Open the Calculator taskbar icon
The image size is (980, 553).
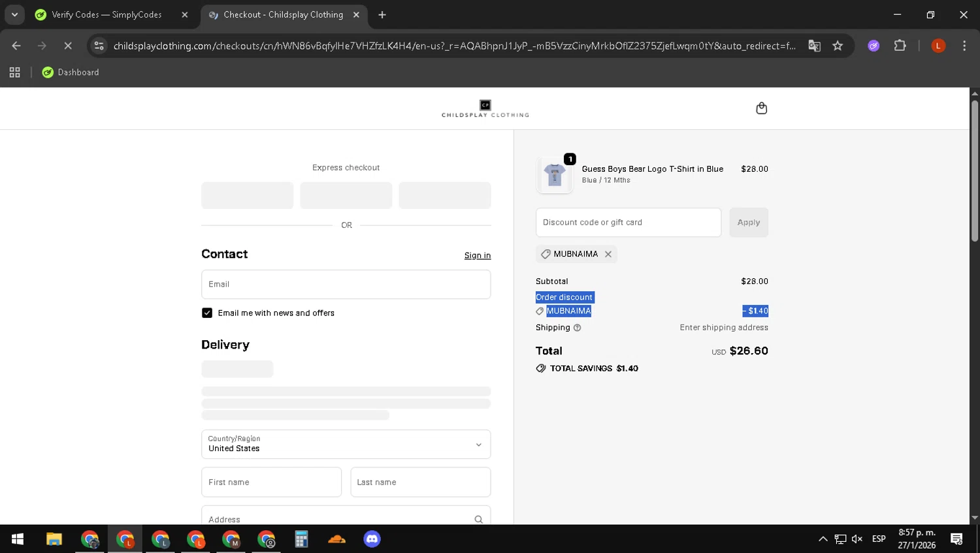coord(301,539)
